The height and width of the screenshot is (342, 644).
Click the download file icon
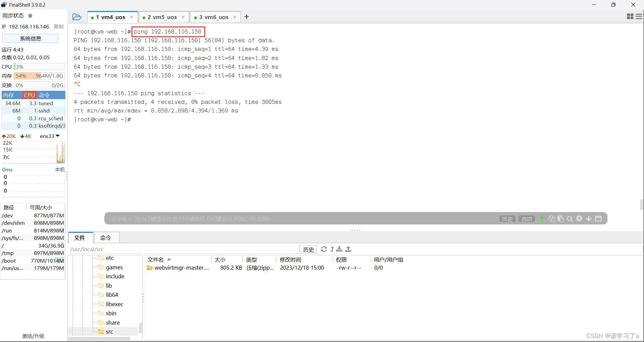(x=339, y=249)
